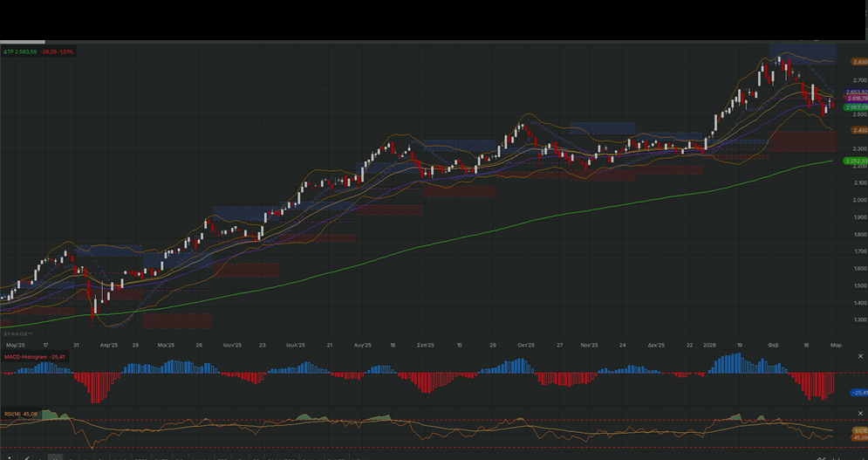The height and width of the screenshot is (460, 868).
Task: Click the orange 2.833 upper band price tag
Action: pos(859,62)
